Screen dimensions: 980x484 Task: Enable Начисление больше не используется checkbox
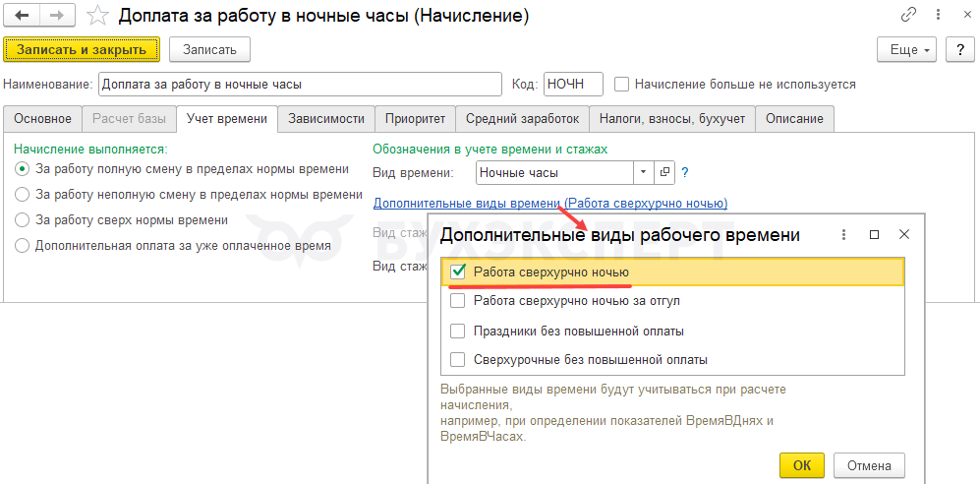(x=621, y=85)
